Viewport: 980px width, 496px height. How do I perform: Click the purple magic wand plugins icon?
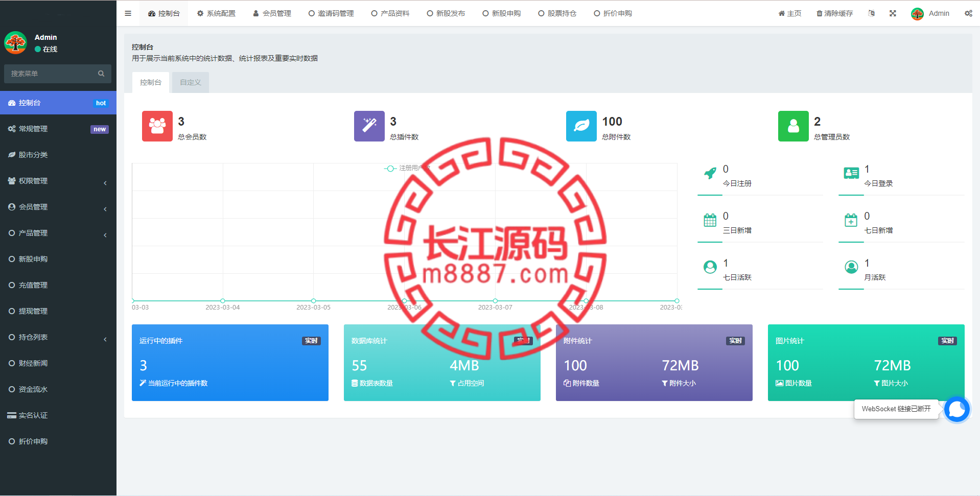click(x=369, y=126)
